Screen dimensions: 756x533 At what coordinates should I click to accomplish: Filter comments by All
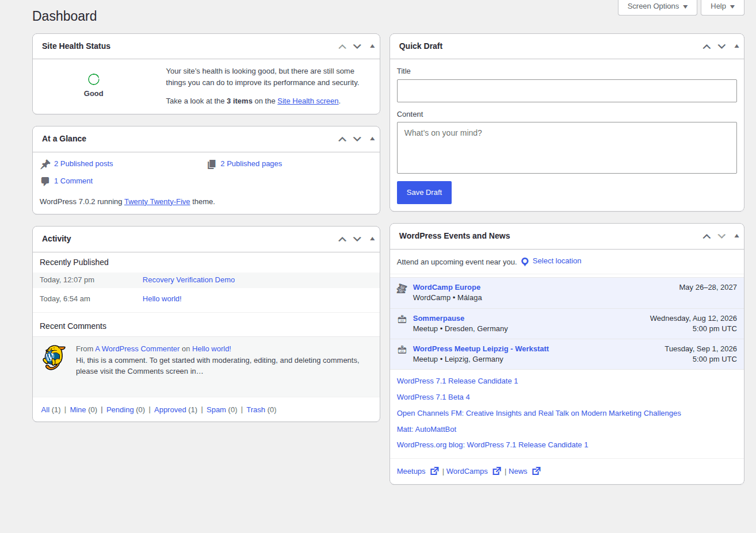(45, 410)
